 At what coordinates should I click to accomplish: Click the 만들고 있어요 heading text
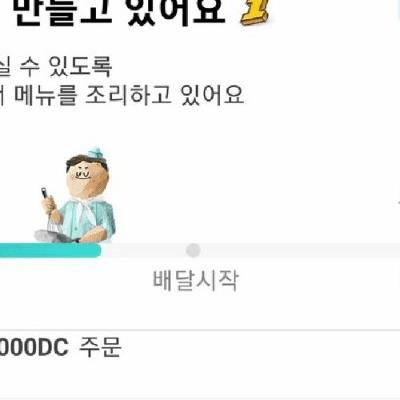tap(120, 13)
